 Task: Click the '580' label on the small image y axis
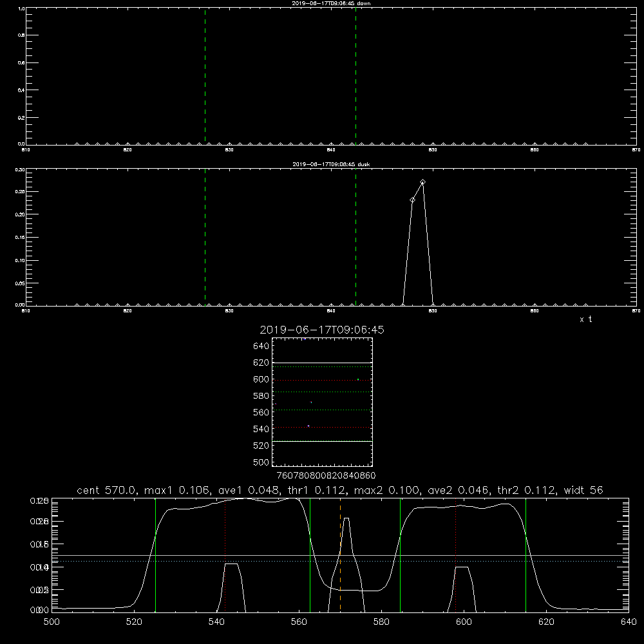tap(261, 396)
